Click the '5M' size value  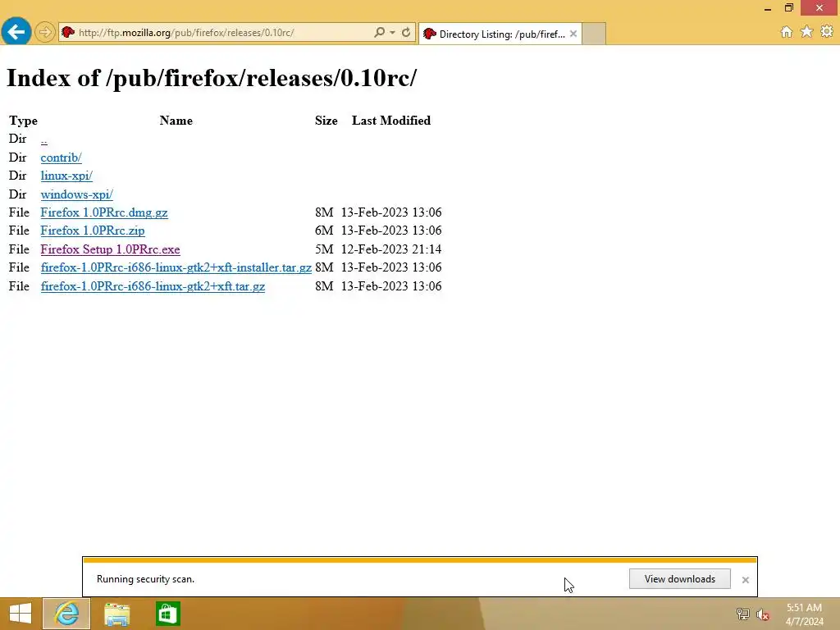(324, 249)
